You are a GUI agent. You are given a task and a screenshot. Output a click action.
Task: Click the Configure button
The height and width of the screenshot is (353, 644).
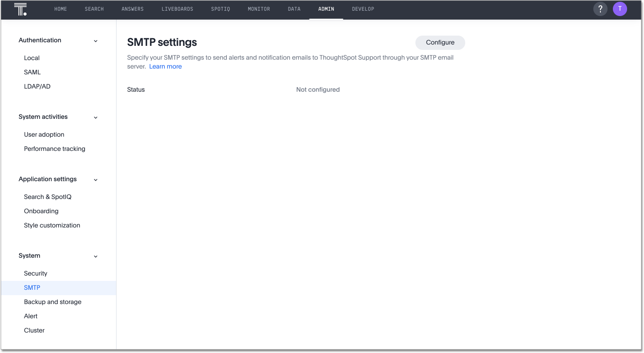[440, 42]
